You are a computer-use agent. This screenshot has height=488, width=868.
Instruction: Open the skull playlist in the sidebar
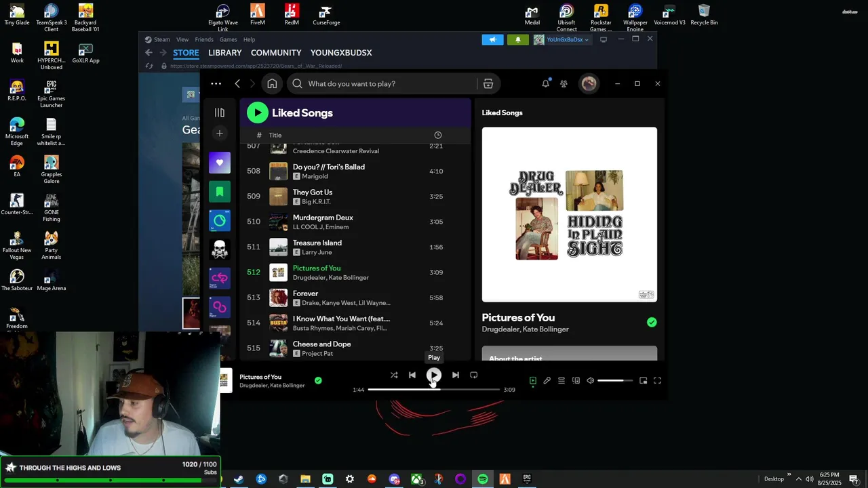pos(220,249)
